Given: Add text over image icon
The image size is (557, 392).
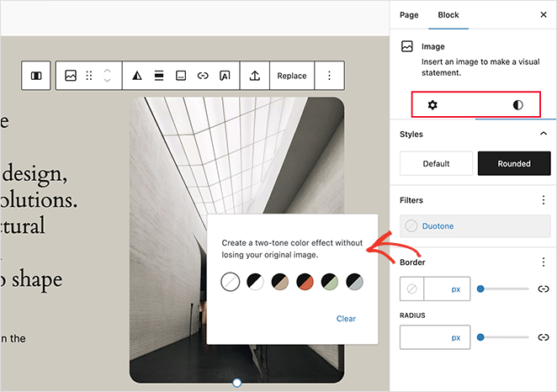Looking at the screenshot, I should pyautogui.click(x=225, y=76).
